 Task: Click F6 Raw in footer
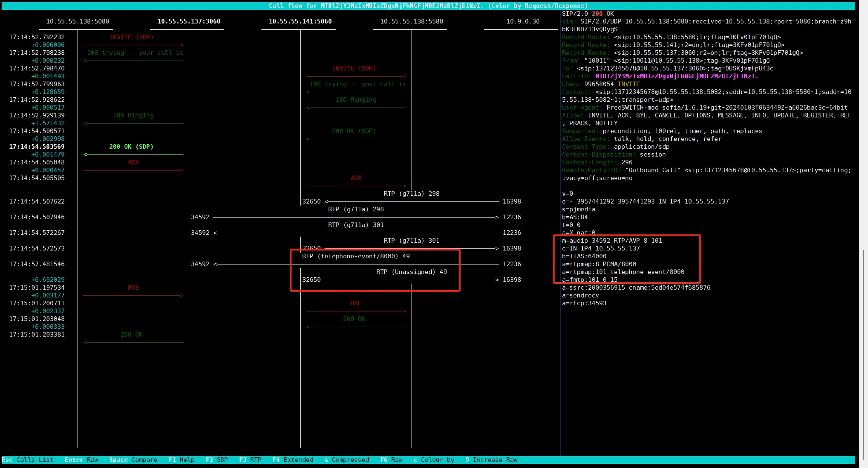click(391, 460)
